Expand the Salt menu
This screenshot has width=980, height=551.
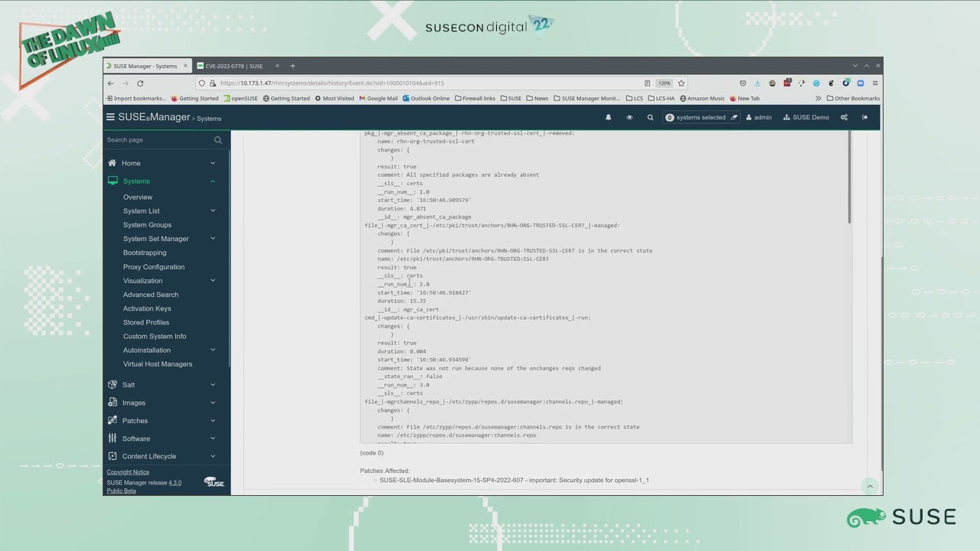click(x=213, y=385)
